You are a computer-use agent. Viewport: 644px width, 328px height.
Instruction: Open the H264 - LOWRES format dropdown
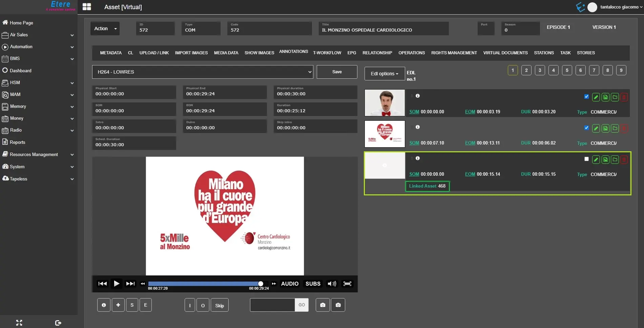[203, 72]
